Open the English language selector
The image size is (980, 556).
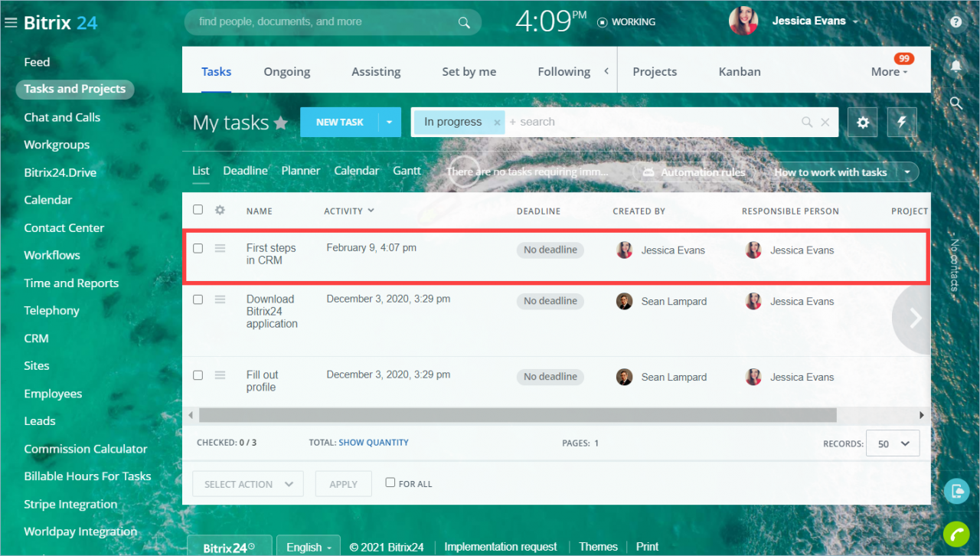click(309, 547)
